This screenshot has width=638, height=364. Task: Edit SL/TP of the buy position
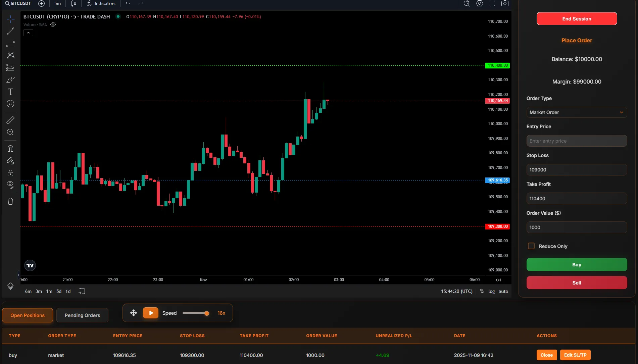pos(575,355)
